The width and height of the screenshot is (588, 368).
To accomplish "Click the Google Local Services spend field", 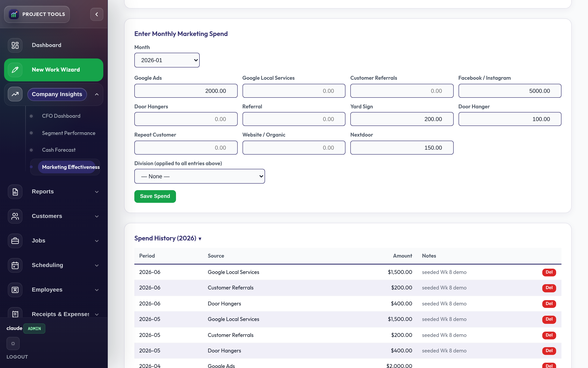I will (x=294, y=91).
